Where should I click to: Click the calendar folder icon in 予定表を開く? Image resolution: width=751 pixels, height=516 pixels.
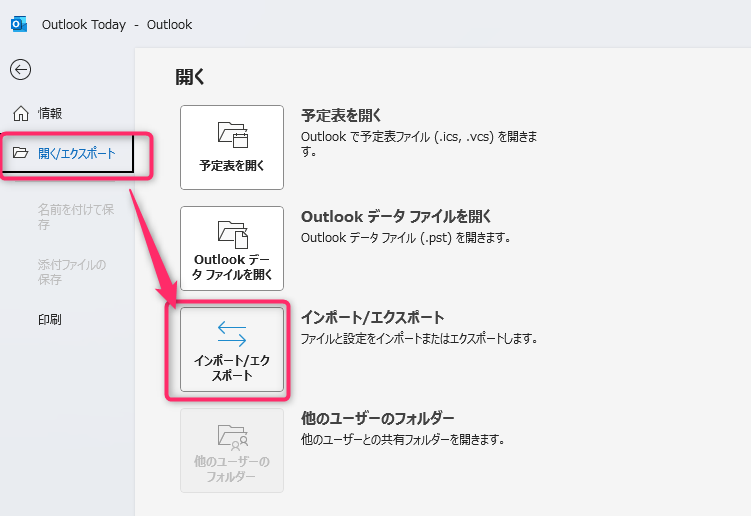[233, 135]
